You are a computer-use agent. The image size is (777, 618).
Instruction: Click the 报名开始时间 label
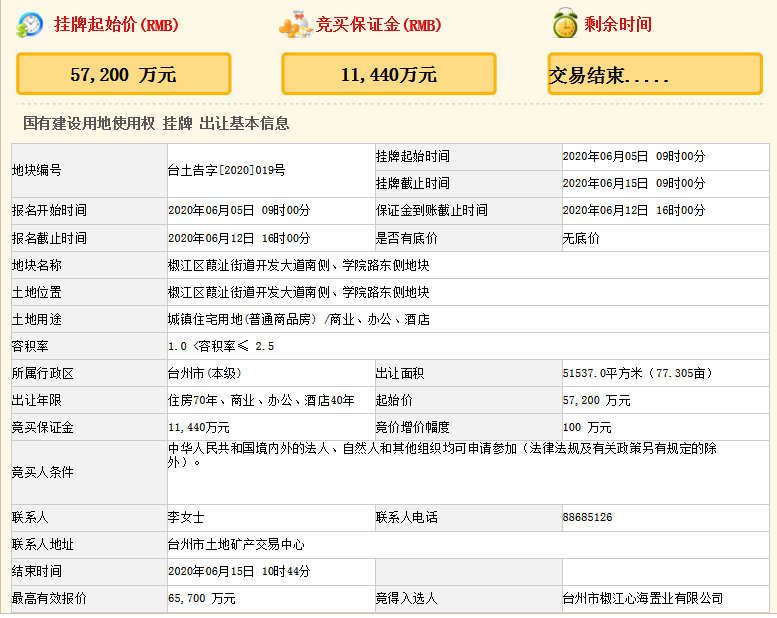pos(49,211)
